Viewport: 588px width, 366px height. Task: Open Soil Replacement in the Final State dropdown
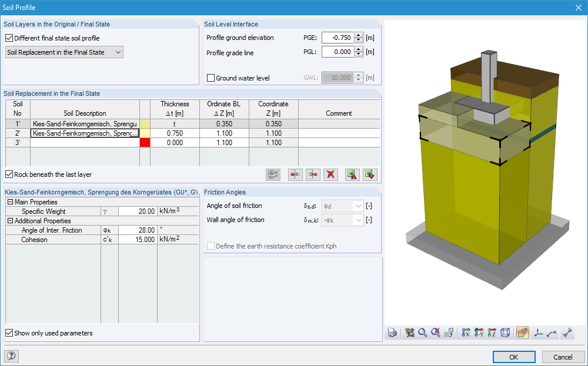pos(64,52)
